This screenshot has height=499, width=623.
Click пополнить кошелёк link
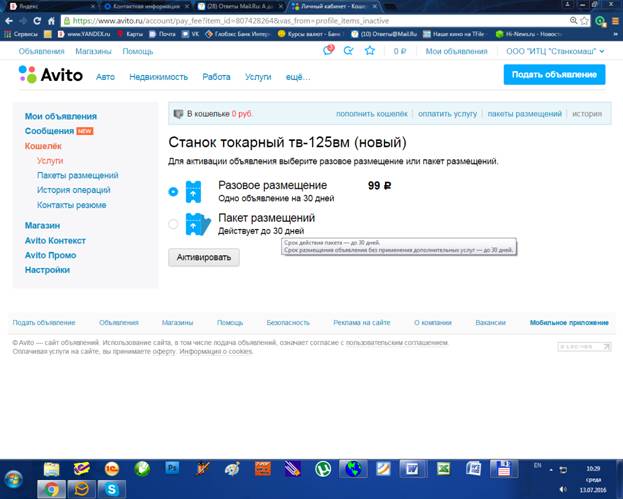(x=371, y=114)
